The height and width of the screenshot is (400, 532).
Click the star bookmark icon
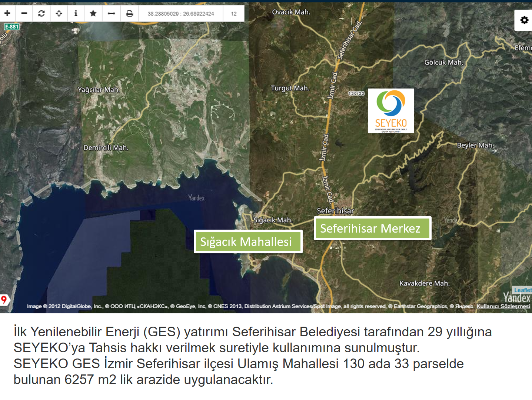click(93, 14)
